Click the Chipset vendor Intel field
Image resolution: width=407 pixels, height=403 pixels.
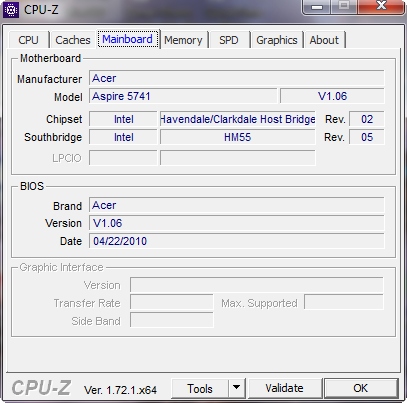(x=123, y=119)
